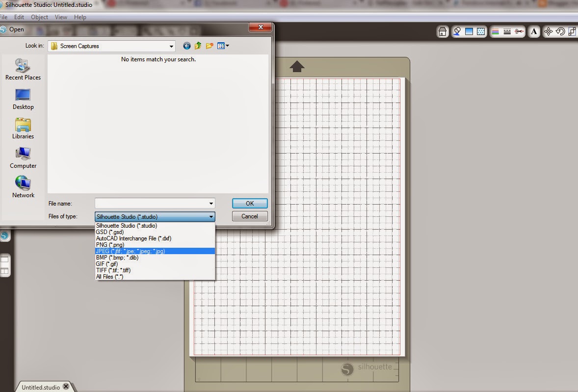This screenshot has height=392, width=578.
Task: Choose JPEG file type option
Action: (x=155, y=251)
